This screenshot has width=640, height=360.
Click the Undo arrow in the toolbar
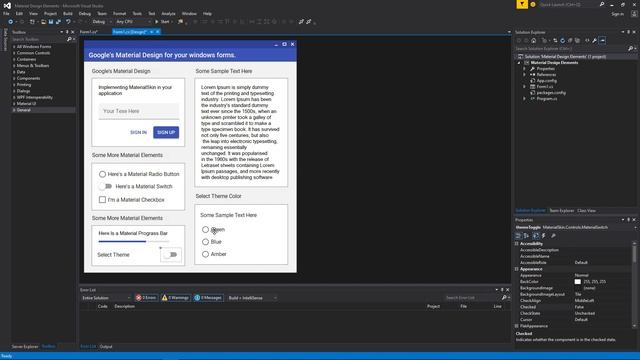pyautogui.click(x=68, y=22)
